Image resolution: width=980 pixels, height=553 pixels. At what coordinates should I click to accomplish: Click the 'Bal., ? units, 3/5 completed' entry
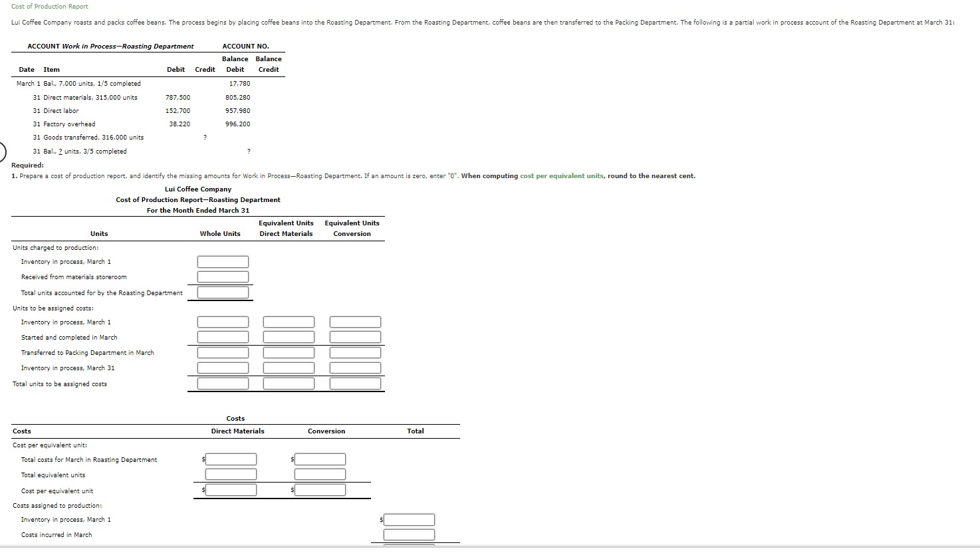point(85,152)
